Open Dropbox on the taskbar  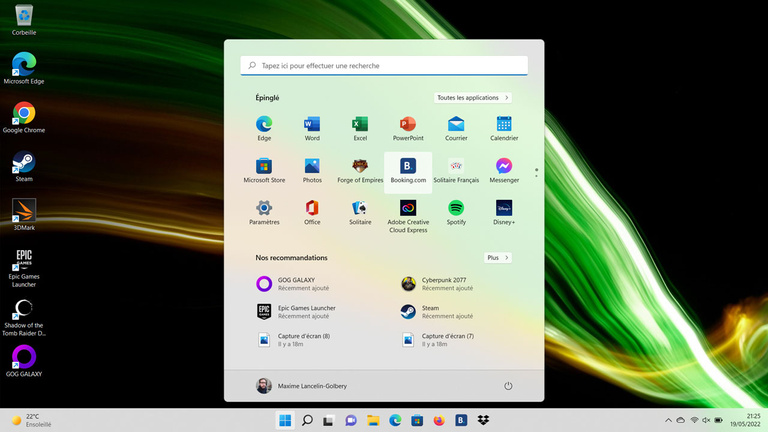tap(483, 420)
